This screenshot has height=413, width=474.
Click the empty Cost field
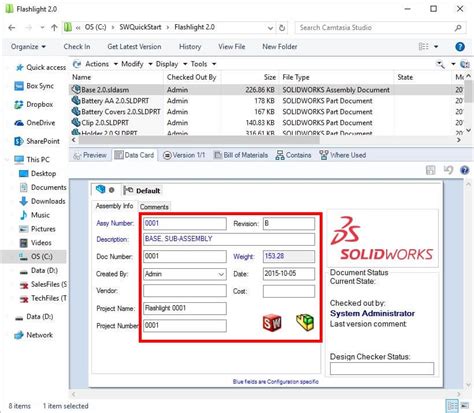point(289,291)
